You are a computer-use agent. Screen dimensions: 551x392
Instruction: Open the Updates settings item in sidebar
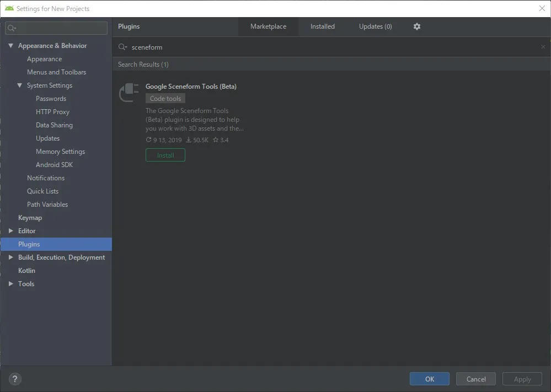click(x=47, y=138)
